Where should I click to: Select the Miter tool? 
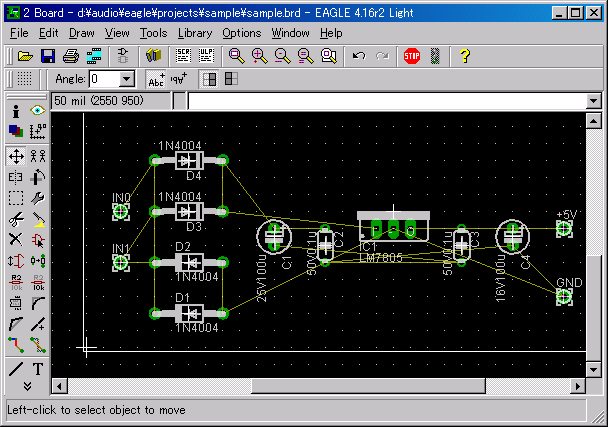point(38,303)
